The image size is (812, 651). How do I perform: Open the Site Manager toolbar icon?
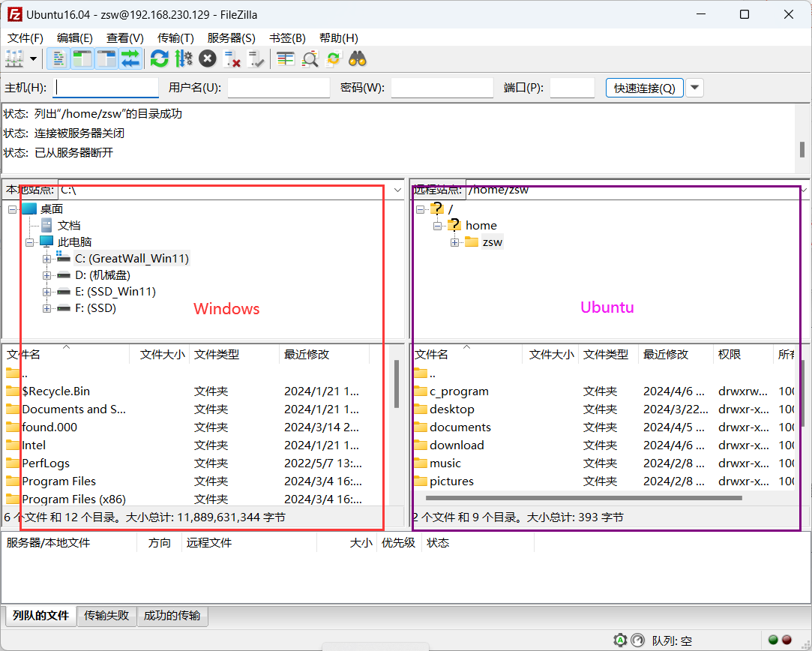pos(14,59)
